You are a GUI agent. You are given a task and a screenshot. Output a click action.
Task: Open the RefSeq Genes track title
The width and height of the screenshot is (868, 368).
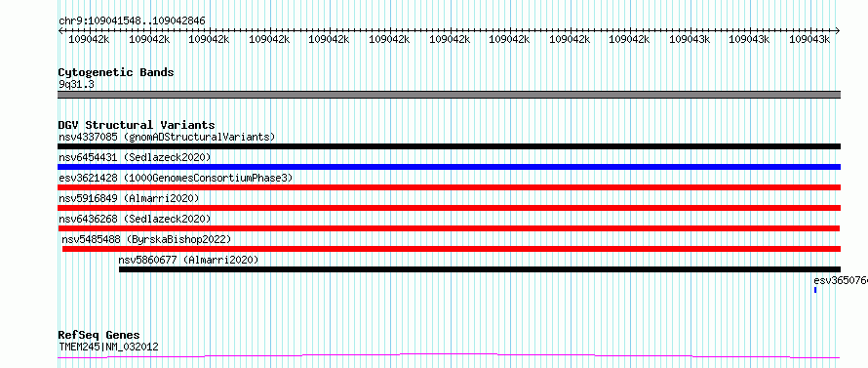(99, 336)
